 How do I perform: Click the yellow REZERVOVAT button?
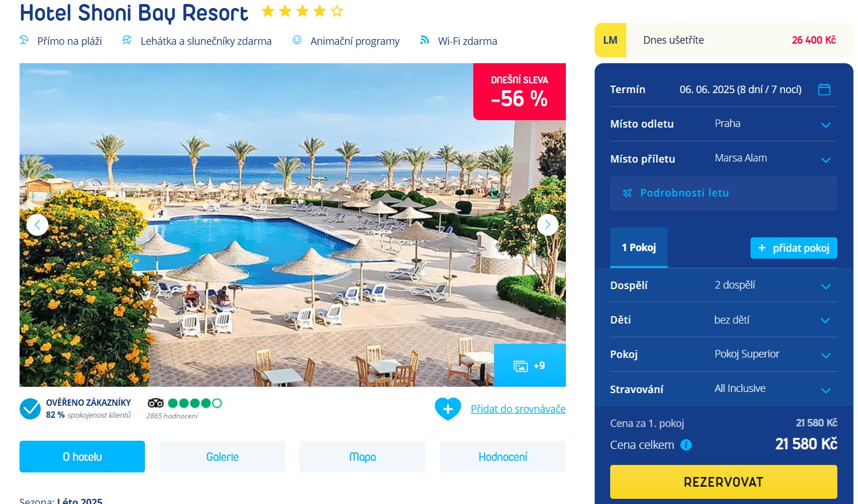pyautogui.click(x=723, y=482)
